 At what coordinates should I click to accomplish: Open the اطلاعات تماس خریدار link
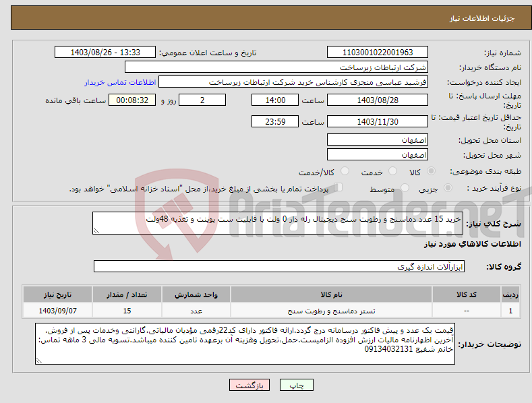[120, 82]
